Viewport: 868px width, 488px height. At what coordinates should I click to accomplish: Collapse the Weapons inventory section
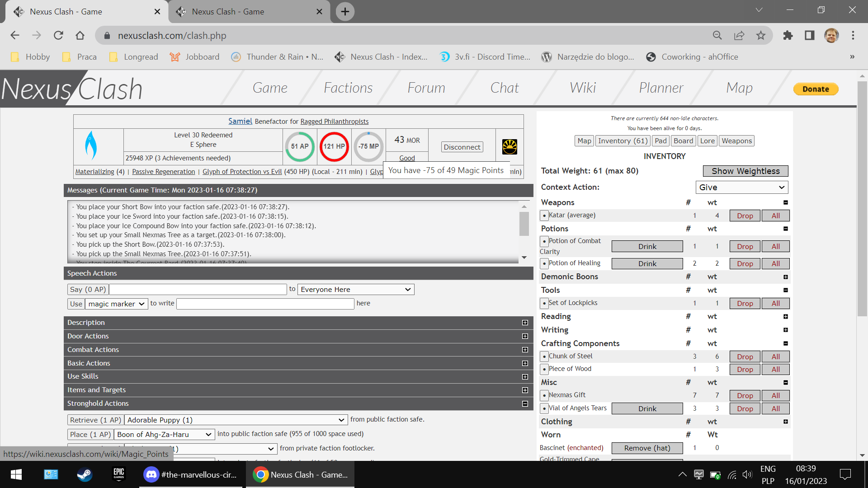(x=786, y=202)
